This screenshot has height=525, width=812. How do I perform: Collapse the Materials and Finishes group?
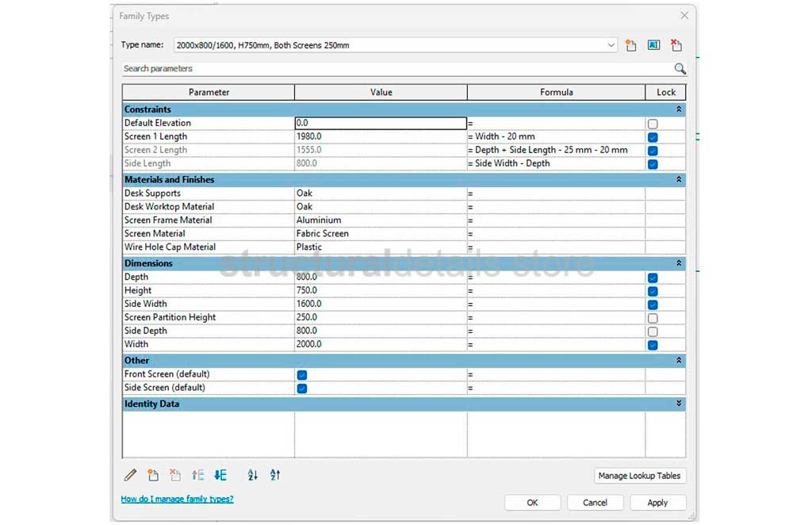point(678,180)
